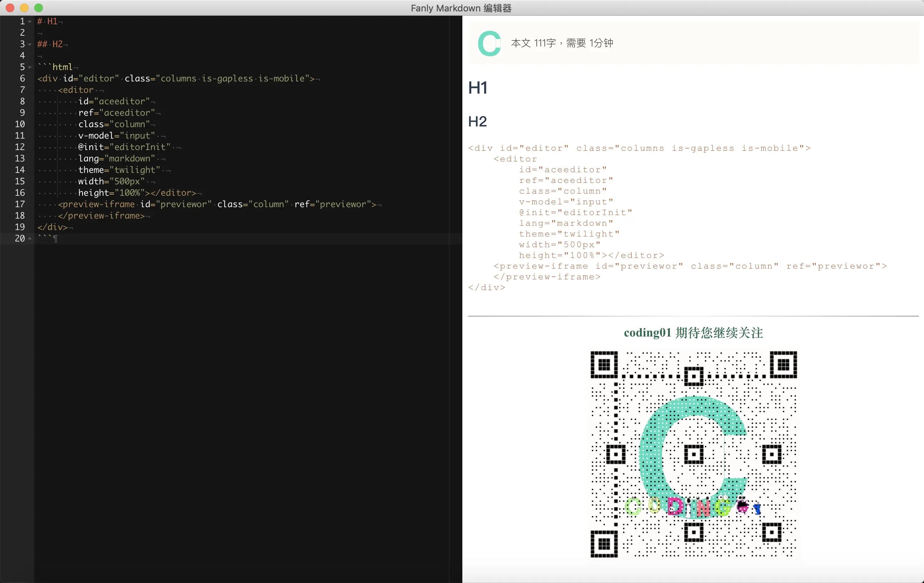Screen dimensions: 924x583
Task: Collapse the H2 section fold on line 3
Action: coord(30,45)
